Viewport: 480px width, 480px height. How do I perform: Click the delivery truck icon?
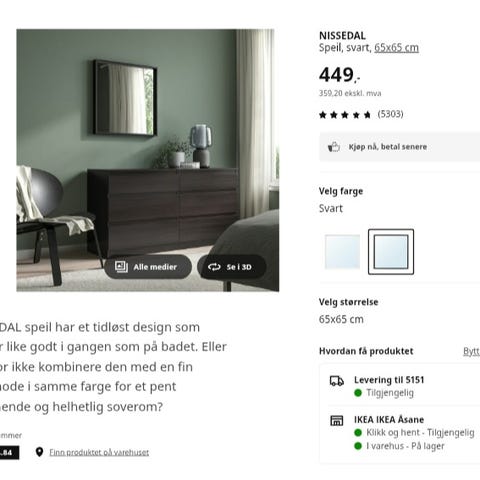point(337,381)
